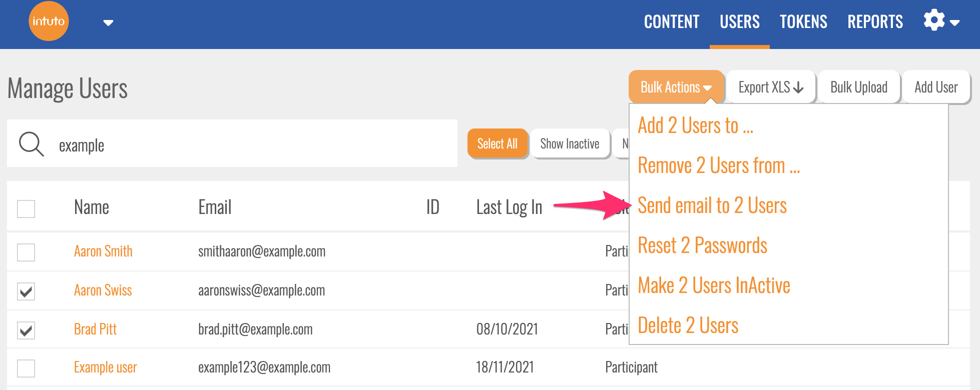The height and width of the screenshot is (390, 980).
Task: Choose Delete 2 Users from menu
Action: coord(688,325)
